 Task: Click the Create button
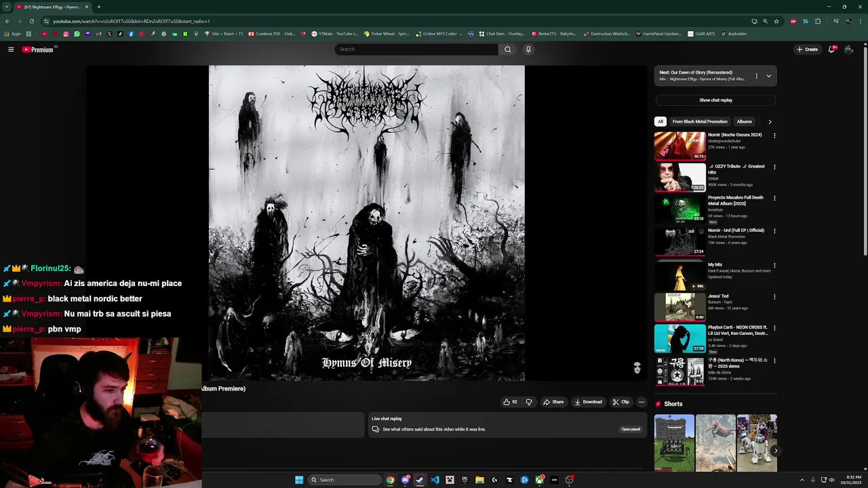[x=807, y=49]
